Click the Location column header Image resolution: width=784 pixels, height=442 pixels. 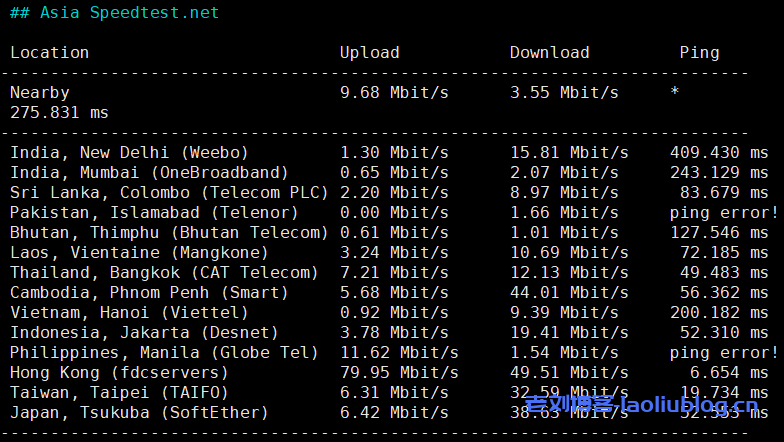click(49, 53)
